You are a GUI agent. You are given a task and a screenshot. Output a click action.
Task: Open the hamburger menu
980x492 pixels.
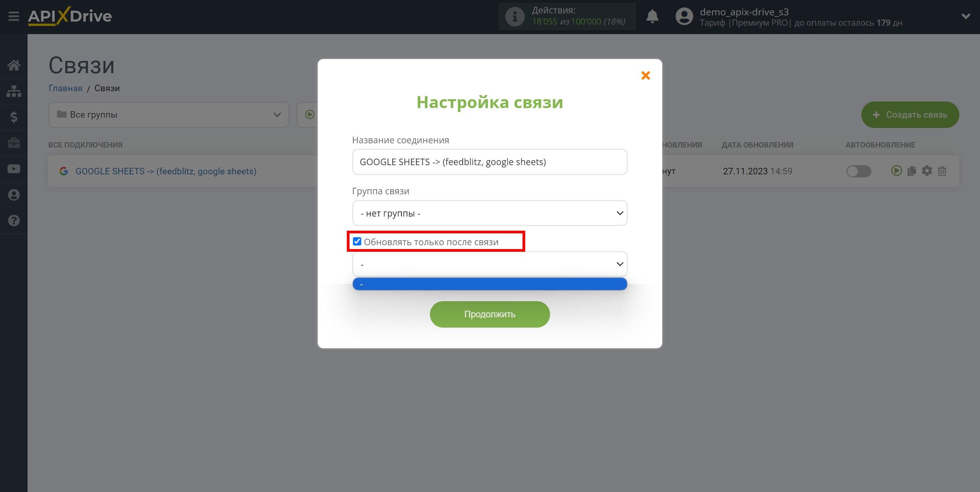tap(14, 16)
